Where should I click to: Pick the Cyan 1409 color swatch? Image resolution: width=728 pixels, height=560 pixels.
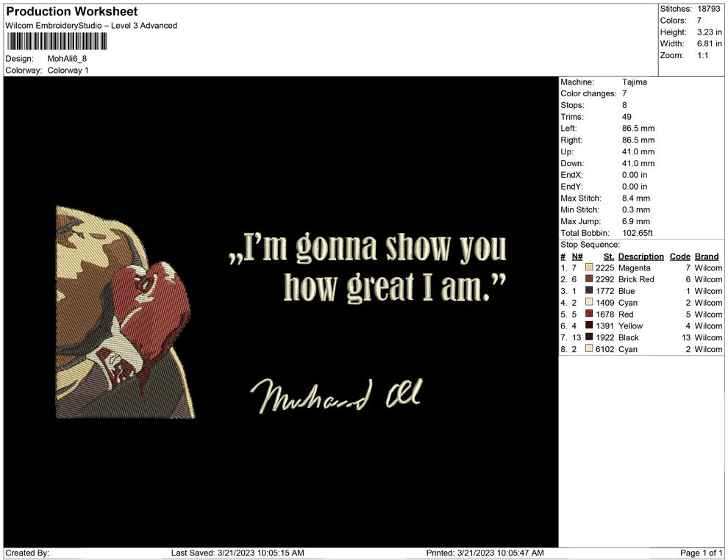589,302
